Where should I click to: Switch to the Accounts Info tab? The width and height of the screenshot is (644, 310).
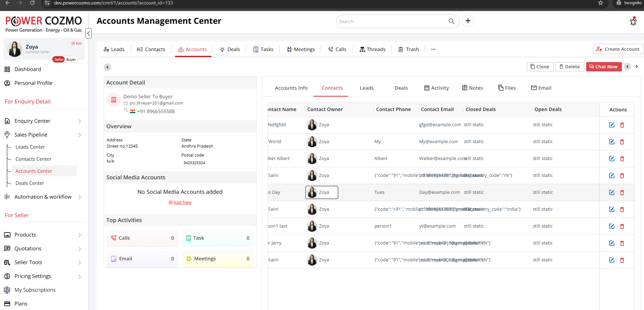291,88
